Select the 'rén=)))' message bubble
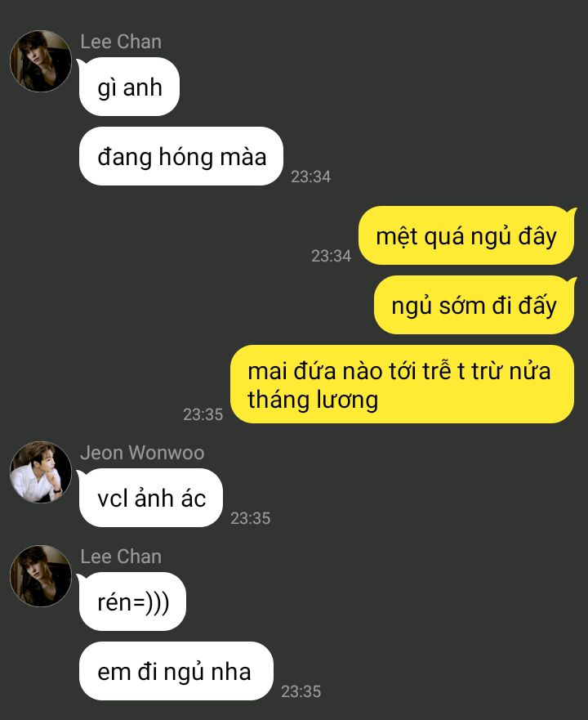Viewport: 588px width, 720px height. (x=132, y=601)
